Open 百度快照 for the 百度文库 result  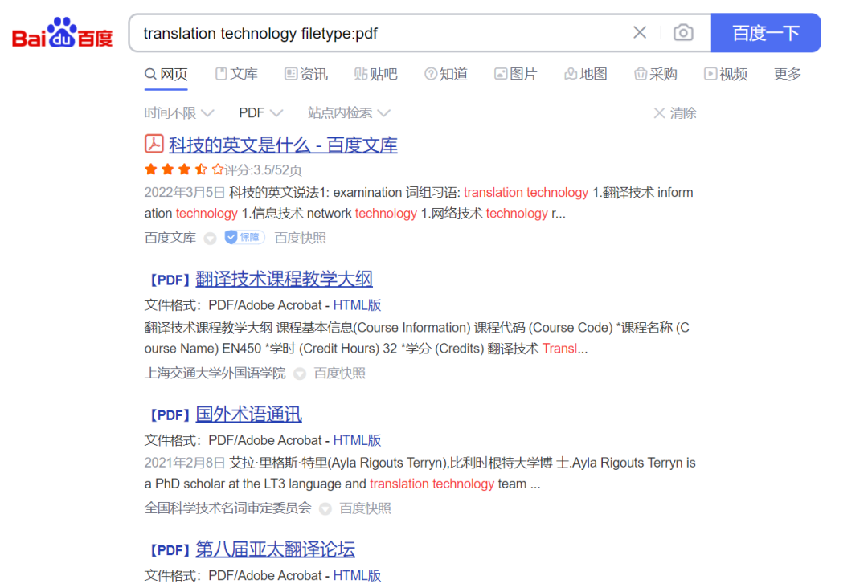coord(300,238)
